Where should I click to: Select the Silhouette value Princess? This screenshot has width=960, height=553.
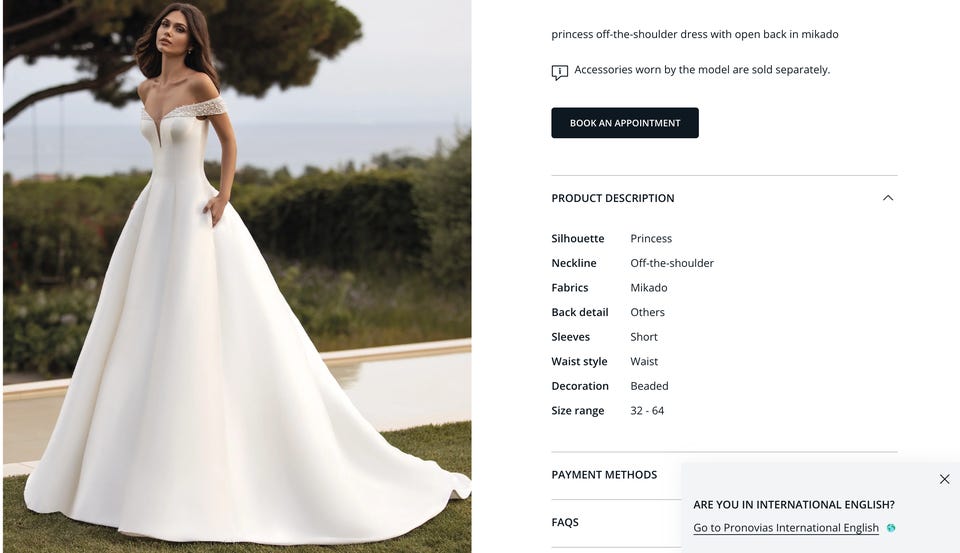coord(651,238)
